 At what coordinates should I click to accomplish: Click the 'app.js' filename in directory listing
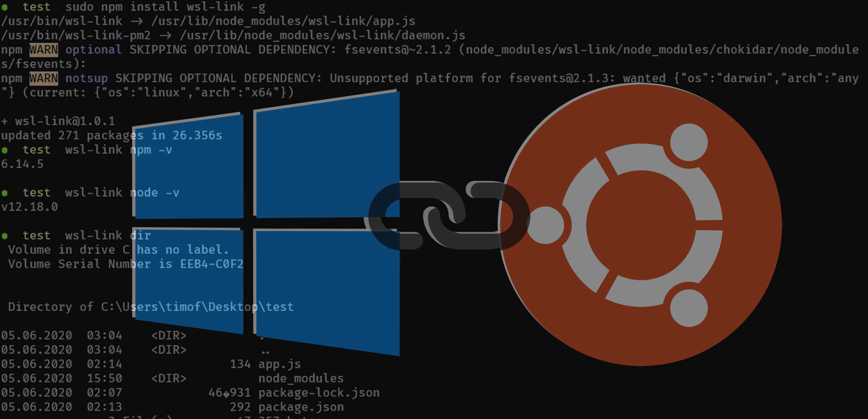click(280, 364)
